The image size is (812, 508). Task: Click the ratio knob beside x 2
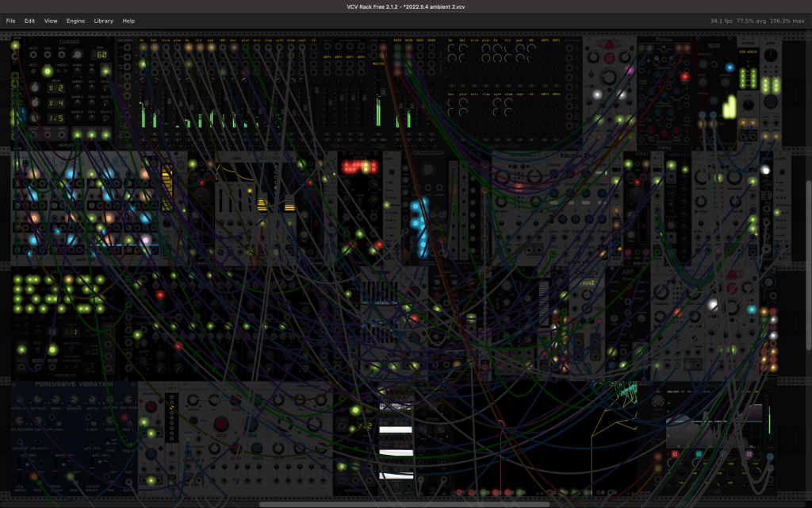coord(35,87)
